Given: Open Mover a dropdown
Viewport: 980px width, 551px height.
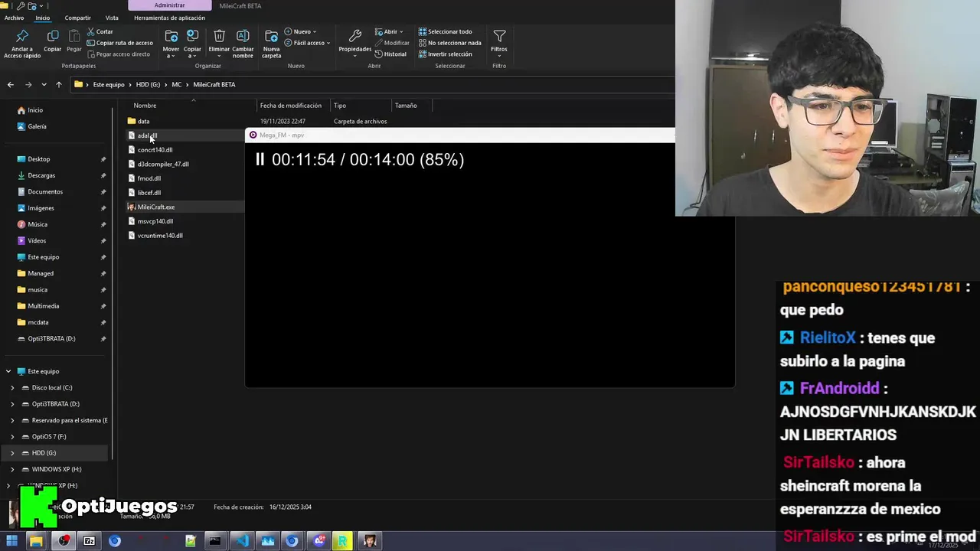Looking at the screenshot, I should 171,44.
